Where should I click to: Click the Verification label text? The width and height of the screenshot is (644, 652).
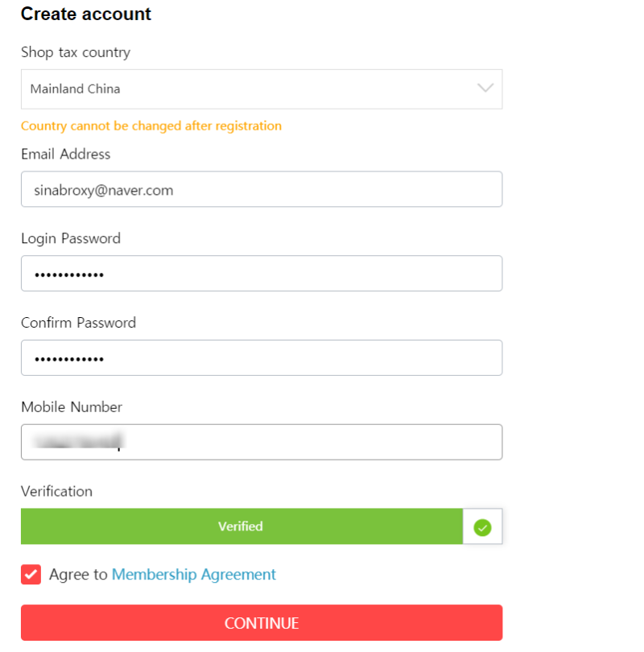point(56,491)
